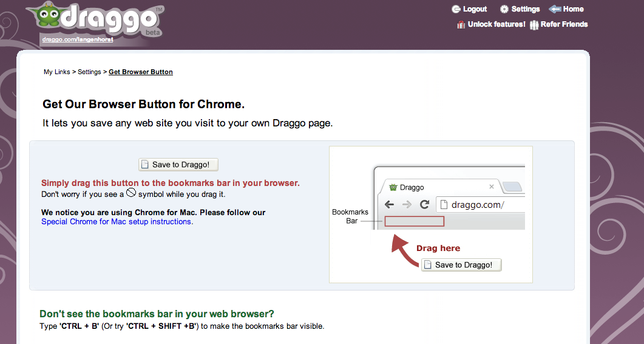Click the Draggo favicon in the illustrated tab
The width and height of the screenshot is (644, 344).
pos(393,187)
